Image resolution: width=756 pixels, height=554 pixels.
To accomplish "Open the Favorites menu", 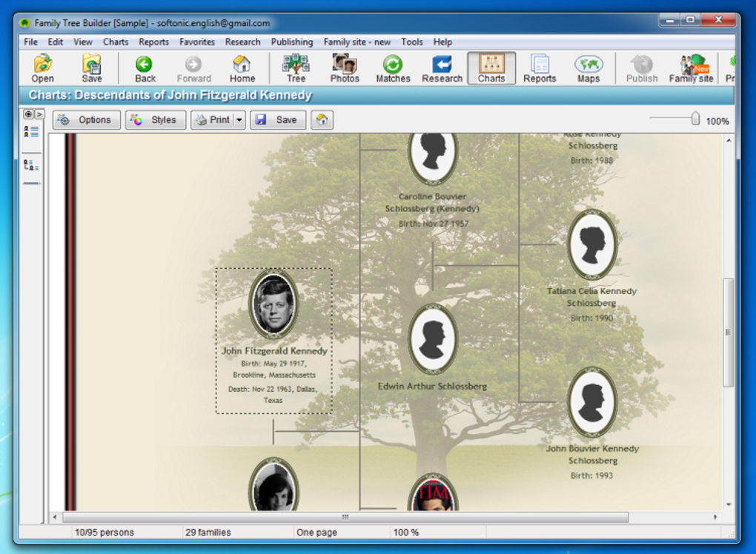I will coord(196,42).
